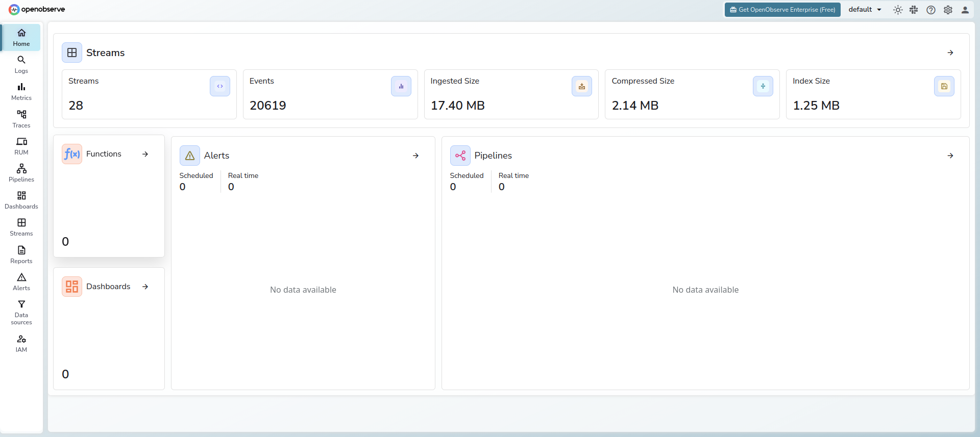Click the Compressed Size icon

(x=763, y=86)
